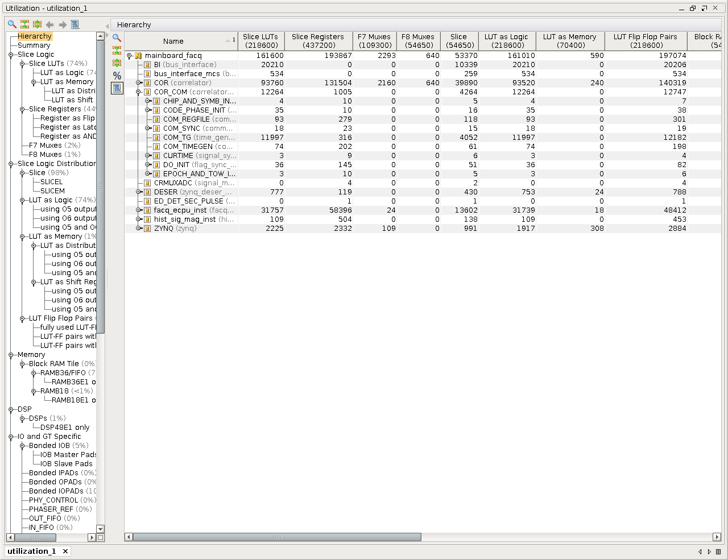Click the forward arrow in navigation toolbar
Screen dimensions: 728x560
[x=63, y=24]
